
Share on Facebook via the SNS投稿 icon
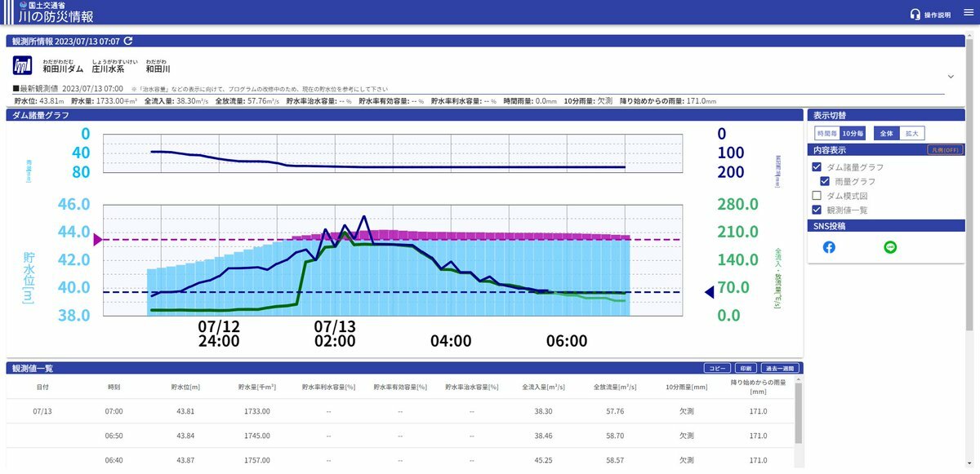coord(829,247)
